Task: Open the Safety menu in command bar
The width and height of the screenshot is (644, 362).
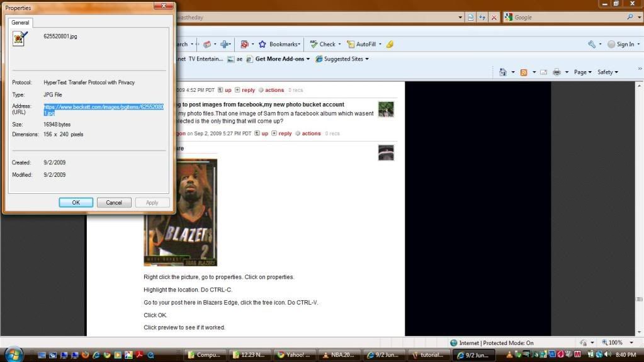Action: point(608,72)
